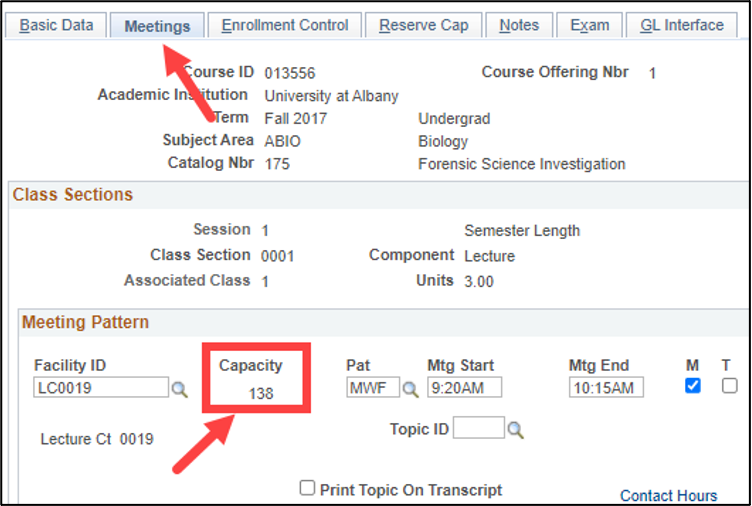Open the Notes tab
The width and height of the screenshot is (752, 506).
(519, 26)
